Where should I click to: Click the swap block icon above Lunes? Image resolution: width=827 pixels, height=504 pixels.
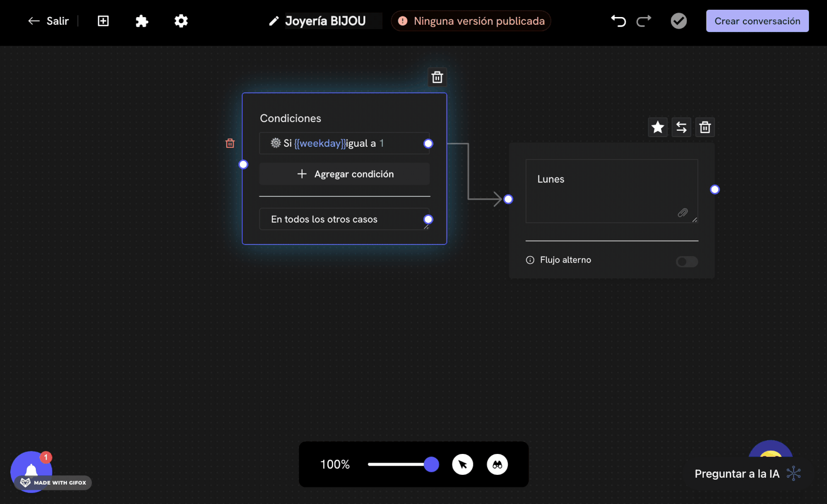click(681, 127)
